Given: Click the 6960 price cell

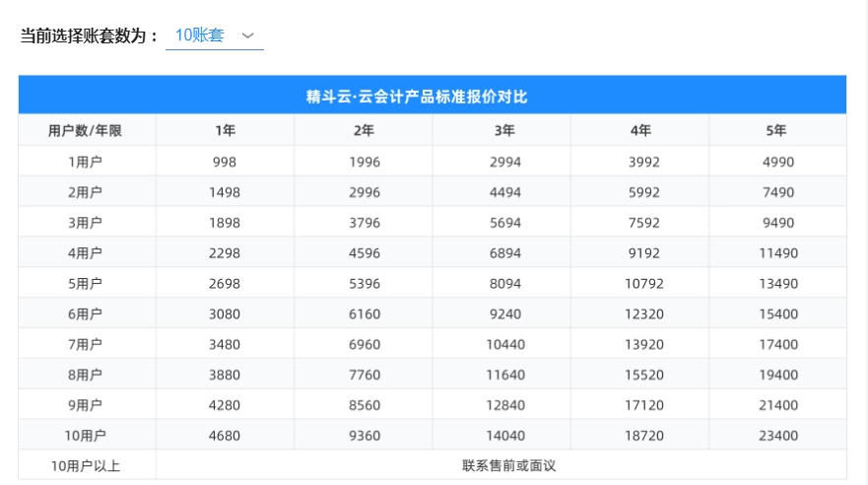Looking at the screenshot, I should [364, 345].
